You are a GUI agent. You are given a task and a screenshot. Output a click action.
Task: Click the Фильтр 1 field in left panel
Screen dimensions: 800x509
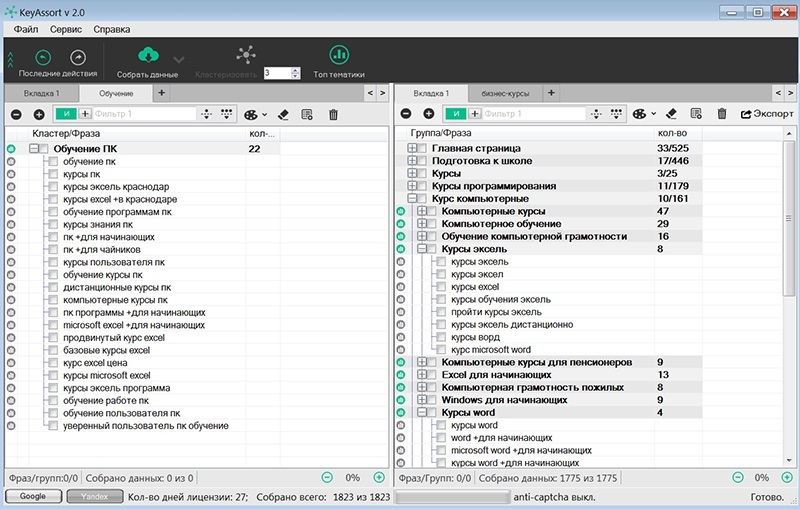(x=145, y=115)
